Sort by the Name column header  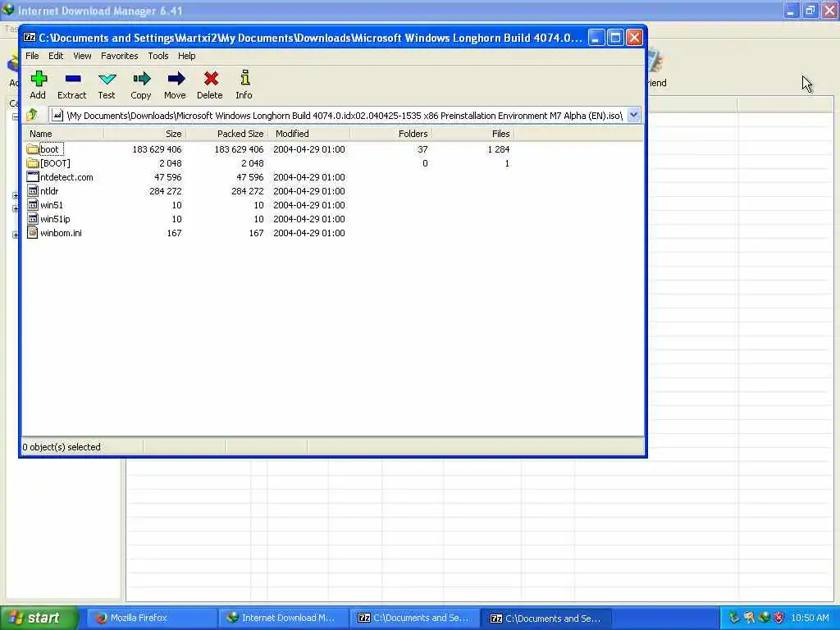pyautogui.click(x=64, y=134)
